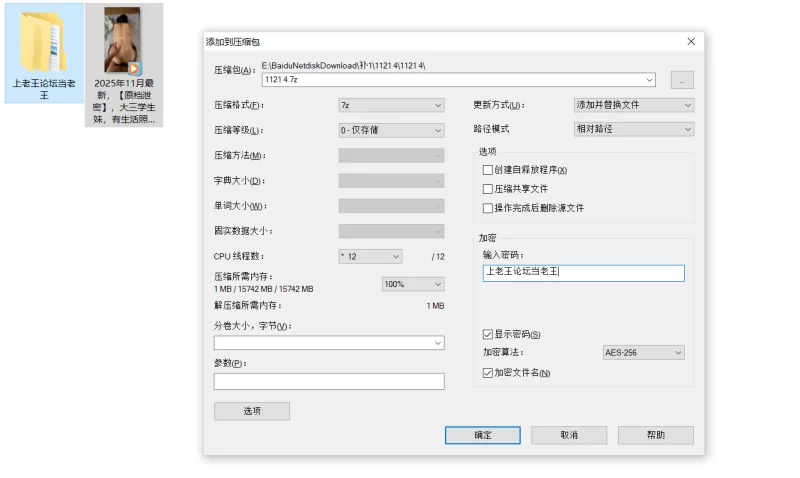800x478 pixels.
Task: Click the 1 MB / 15742 MB / 15742 MB text
Action: click(x=264, y=289)
